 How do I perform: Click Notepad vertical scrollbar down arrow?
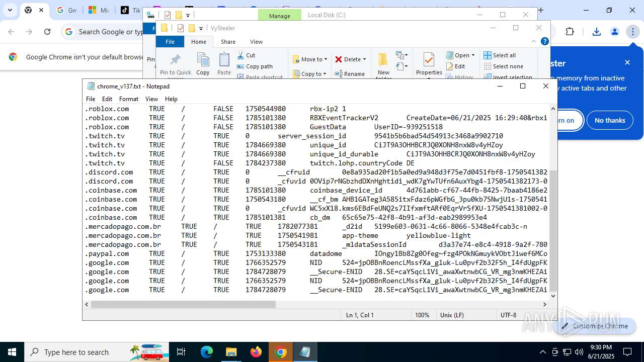tap(553, 296)
